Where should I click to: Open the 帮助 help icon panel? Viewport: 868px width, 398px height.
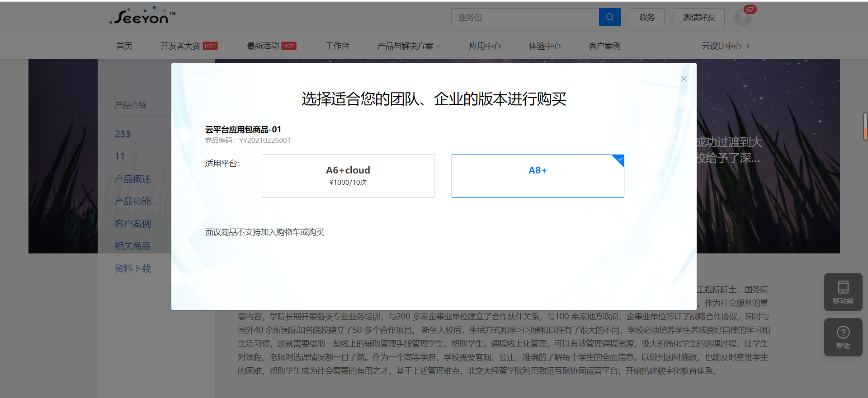click(843, 337)
